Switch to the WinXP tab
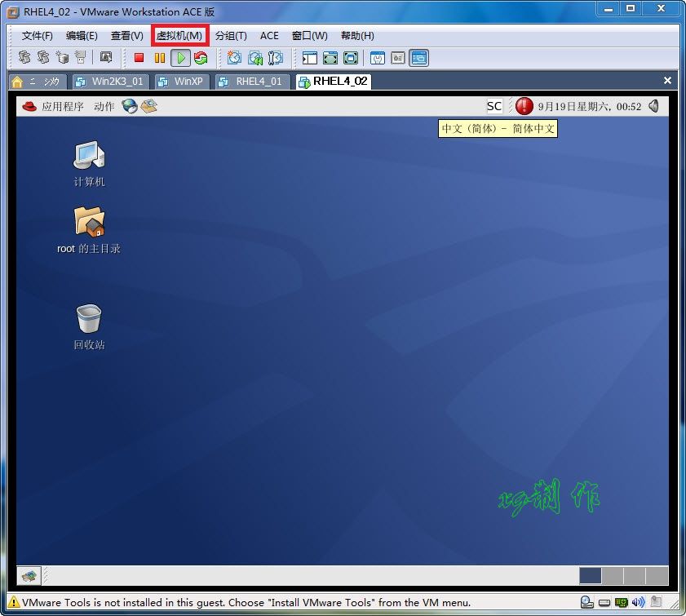The width and height of the screenshot is (686, 616). point(182,82)
